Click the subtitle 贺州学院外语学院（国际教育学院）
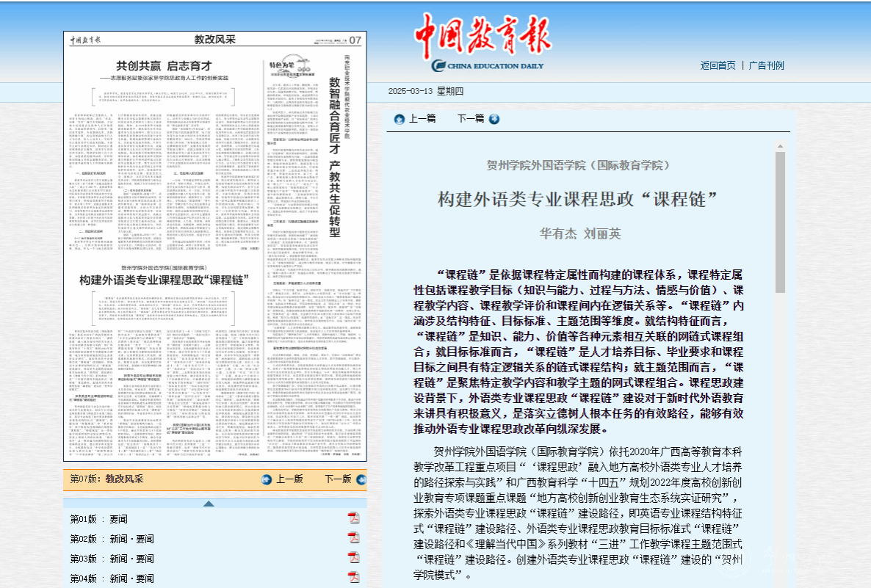Screen dimensions: 871x588 click(578, 165)
